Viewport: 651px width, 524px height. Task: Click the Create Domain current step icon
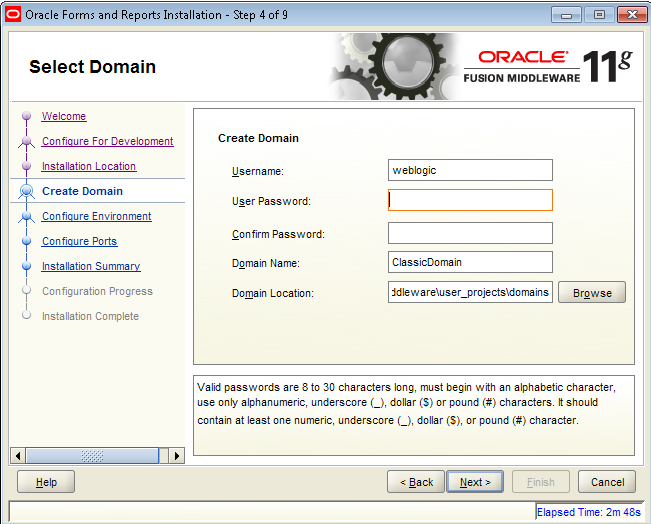27,191
